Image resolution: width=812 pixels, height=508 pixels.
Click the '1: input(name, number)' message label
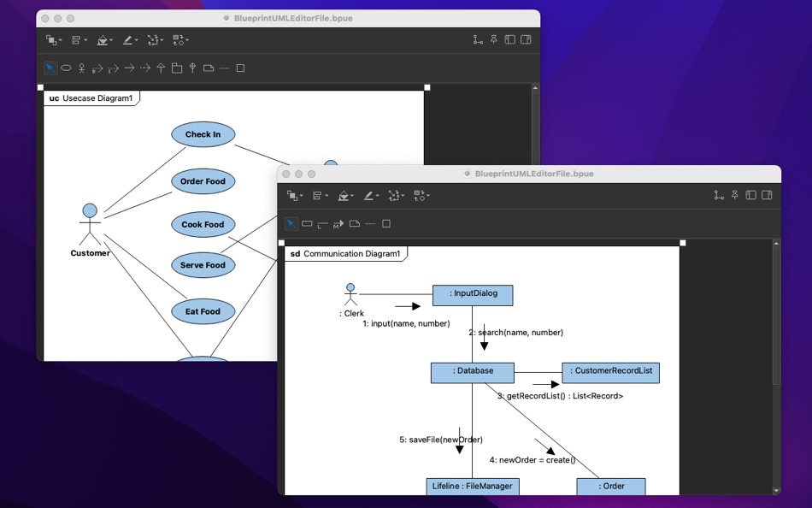click(406, 323)
